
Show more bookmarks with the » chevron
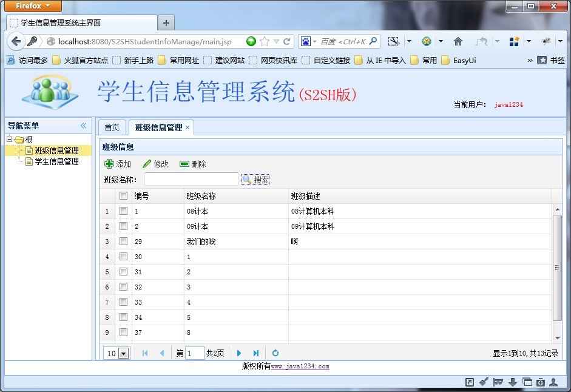530,60
